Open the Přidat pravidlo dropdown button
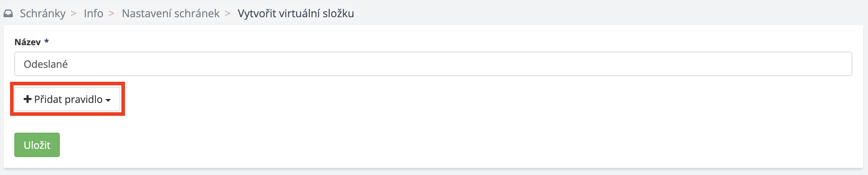Image resolution: width=868 pixels, height=175 pixels. [67, 99]
